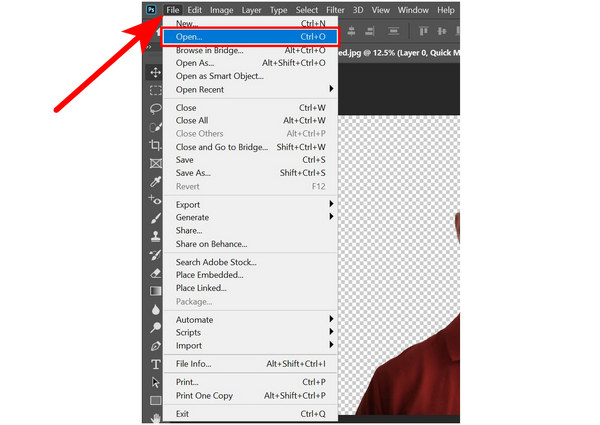
Task: Select the Lasso tool
Action: pyautogui.click(x=155, y=109)
